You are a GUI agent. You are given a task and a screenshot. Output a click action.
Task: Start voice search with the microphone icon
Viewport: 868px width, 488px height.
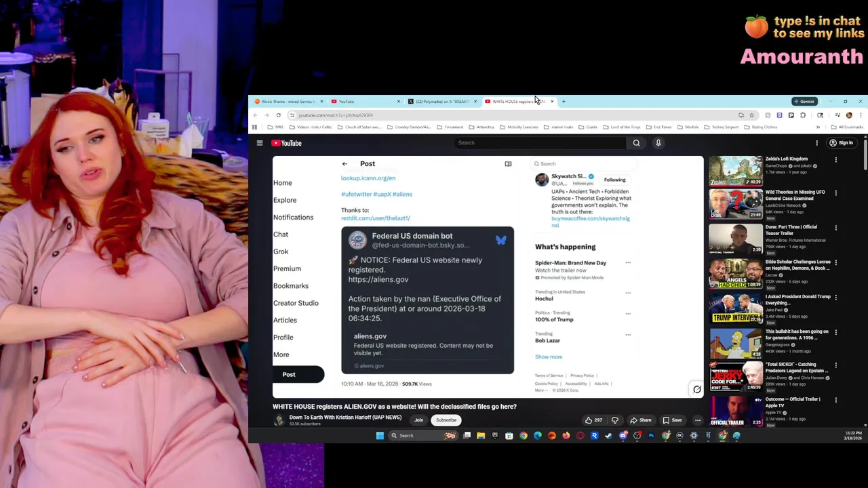[x=658, y=143]
